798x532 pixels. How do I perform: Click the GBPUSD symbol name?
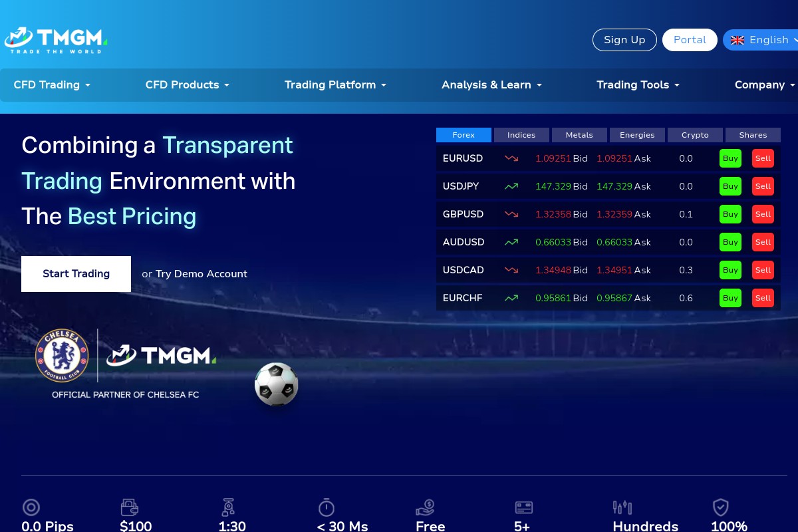464,214
